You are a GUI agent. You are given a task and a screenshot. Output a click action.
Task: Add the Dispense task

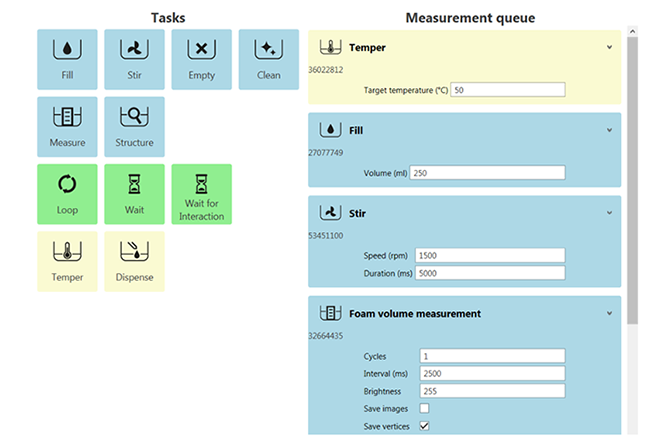(x=134, y=261)
